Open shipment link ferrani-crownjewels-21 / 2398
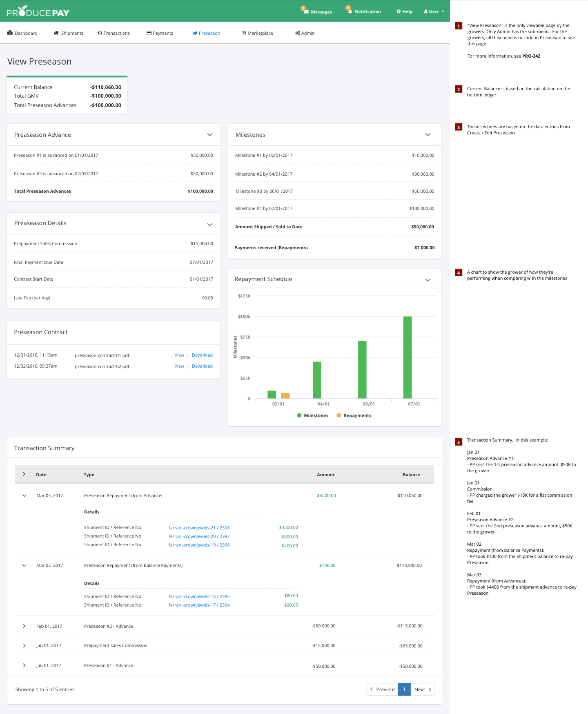This screenshot has height=714, width=588. click(199, 528)
